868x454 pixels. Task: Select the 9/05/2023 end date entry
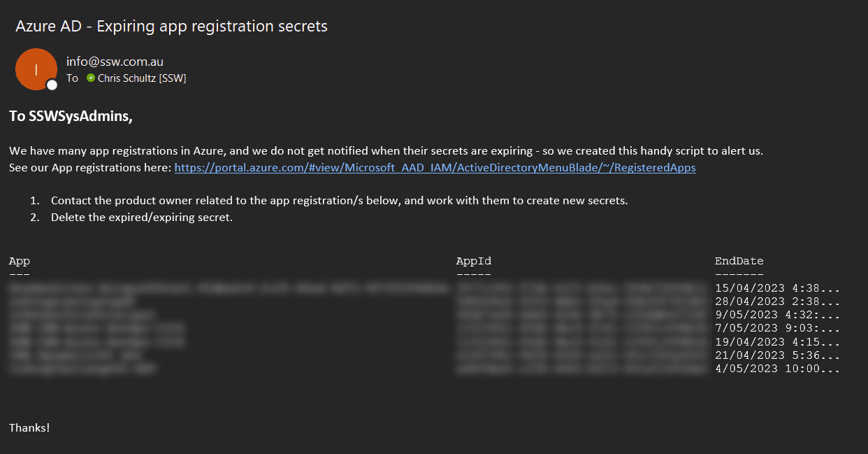[777, 315]
